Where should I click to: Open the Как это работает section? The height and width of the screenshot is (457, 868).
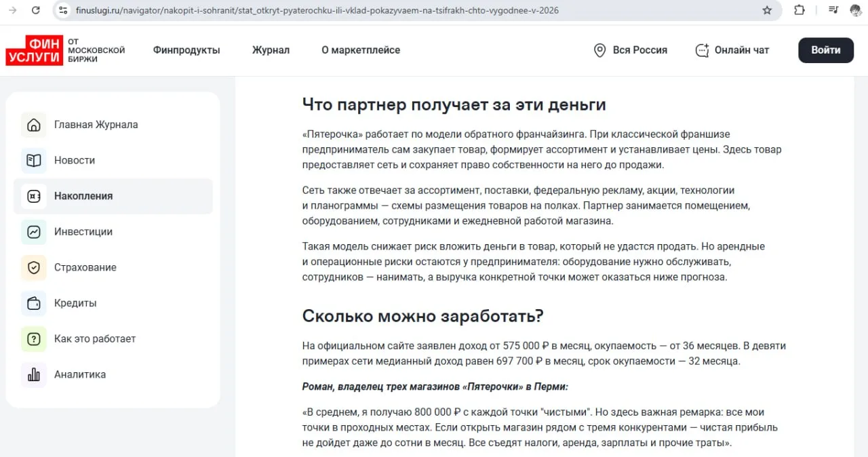(x=113, y=339)
